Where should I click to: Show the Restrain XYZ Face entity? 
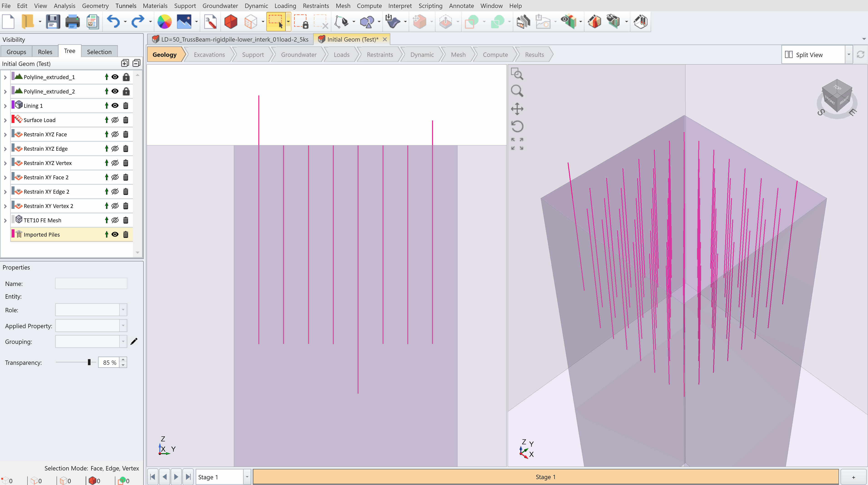click(x=115, y=134)
